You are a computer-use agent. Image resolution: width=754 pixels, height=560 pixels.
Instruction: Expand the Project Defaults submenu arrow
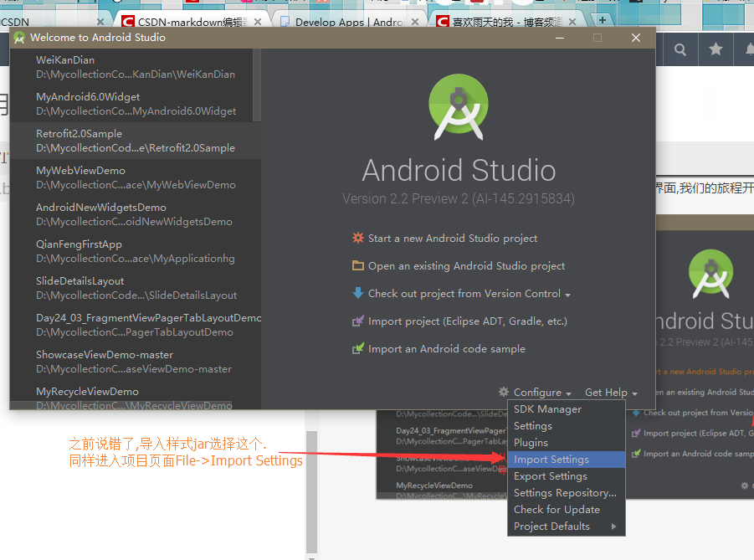[x=613, y=527]
